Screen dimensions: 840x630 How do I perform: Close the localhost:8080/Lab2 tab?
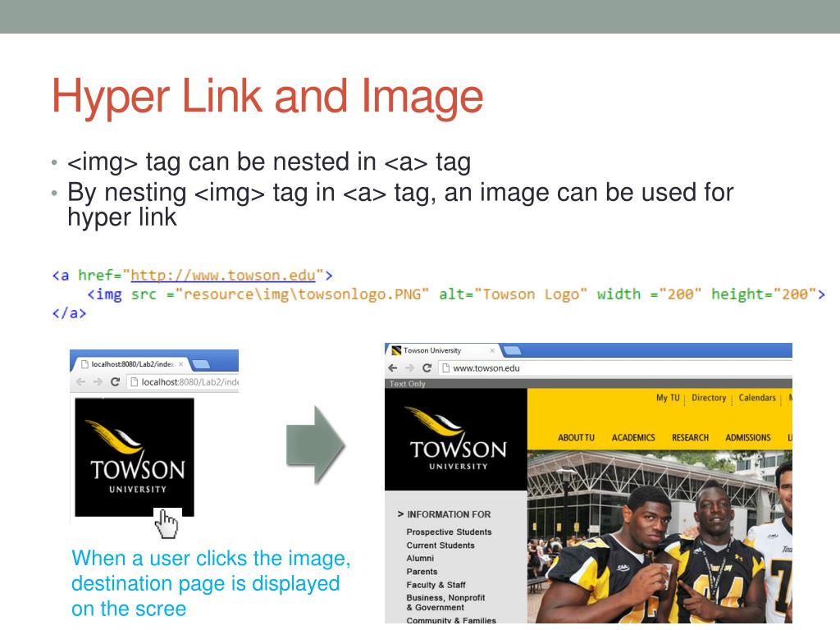click(181, 364)
